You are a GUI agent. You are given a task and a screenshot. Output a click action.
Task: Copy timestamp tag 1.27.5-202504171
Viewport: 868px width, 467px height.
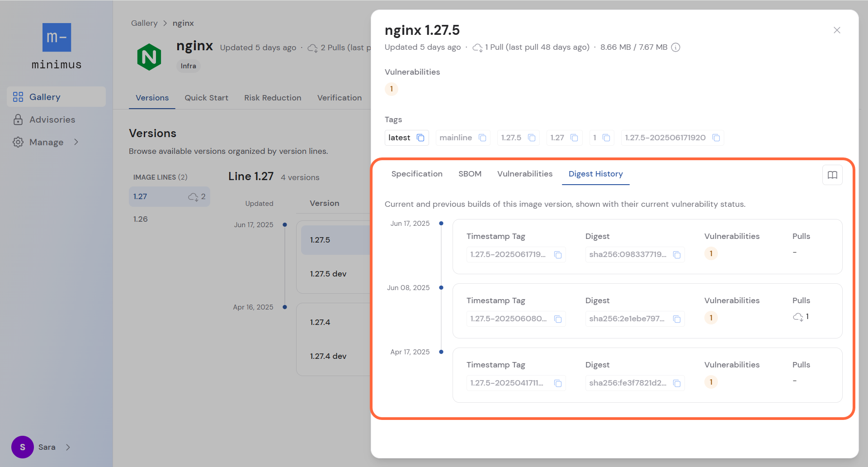pyautogui.click(x=558, y=383)
